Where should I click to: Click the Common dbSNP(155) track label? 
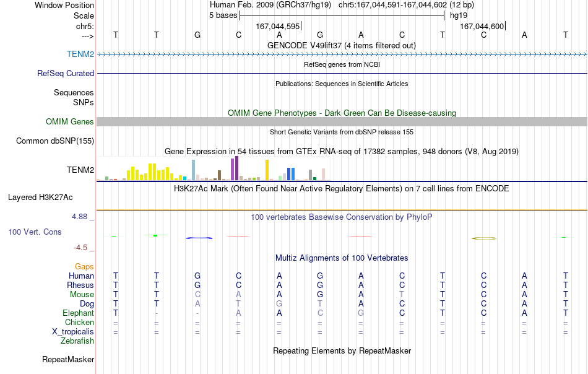54,141
